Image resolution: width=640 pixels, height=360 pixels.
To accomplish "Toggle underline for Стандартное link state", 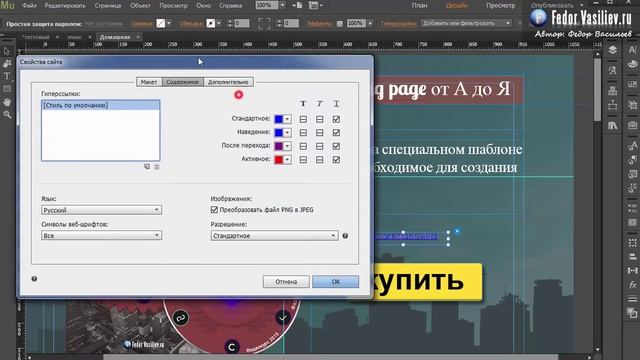I will [x=336, y=119].
